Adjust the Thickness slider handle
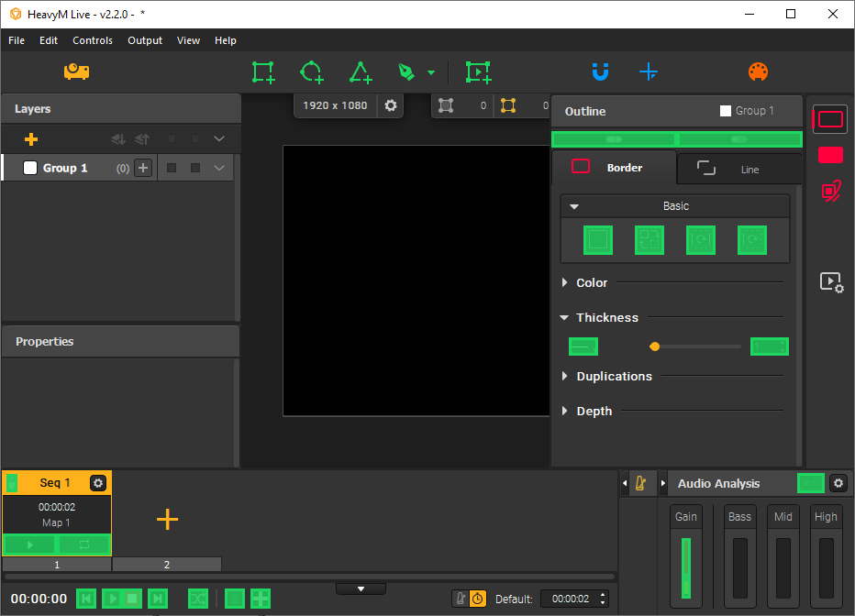 pyautogui.click(x=654, y=346)
